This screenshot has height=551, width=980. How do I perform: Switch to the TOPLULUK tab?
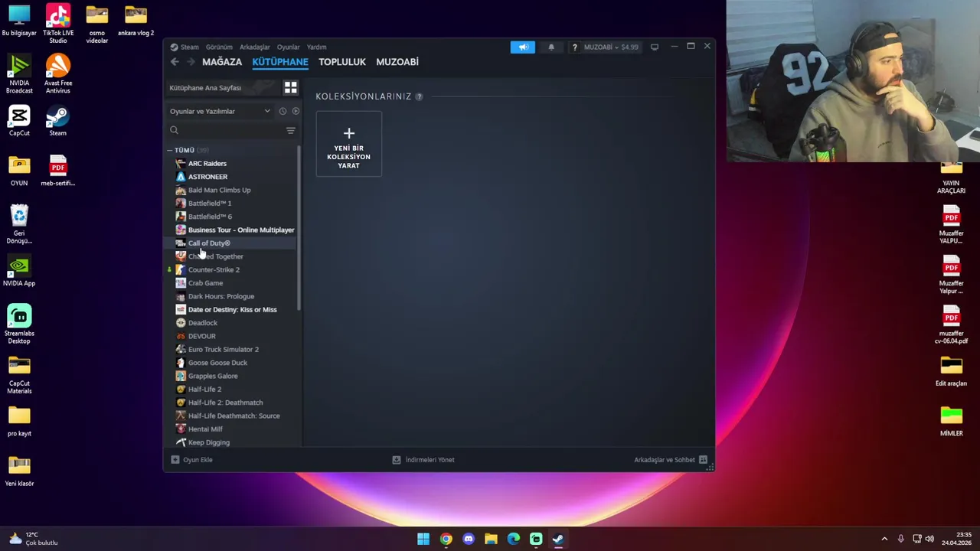(342, 62)
